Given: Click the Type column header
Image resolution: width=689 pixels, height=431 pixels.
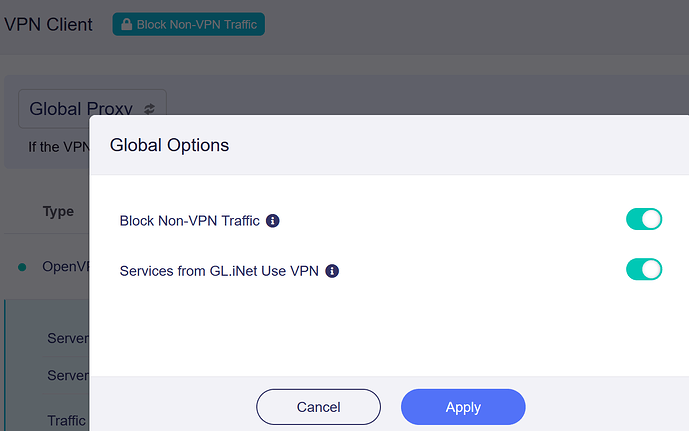Looking at the screenshot, I should point(58,212).
